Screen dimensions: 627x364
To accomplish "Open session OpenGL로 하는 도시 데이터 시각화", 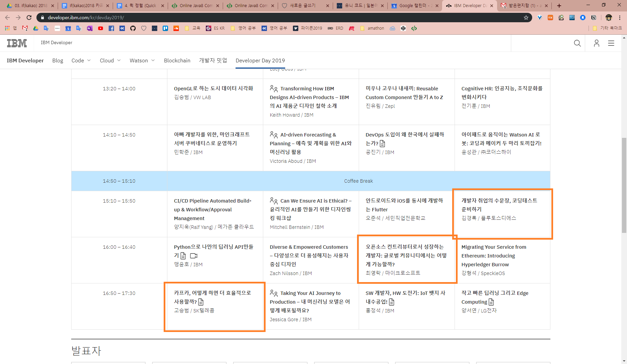I will point(213,88).
